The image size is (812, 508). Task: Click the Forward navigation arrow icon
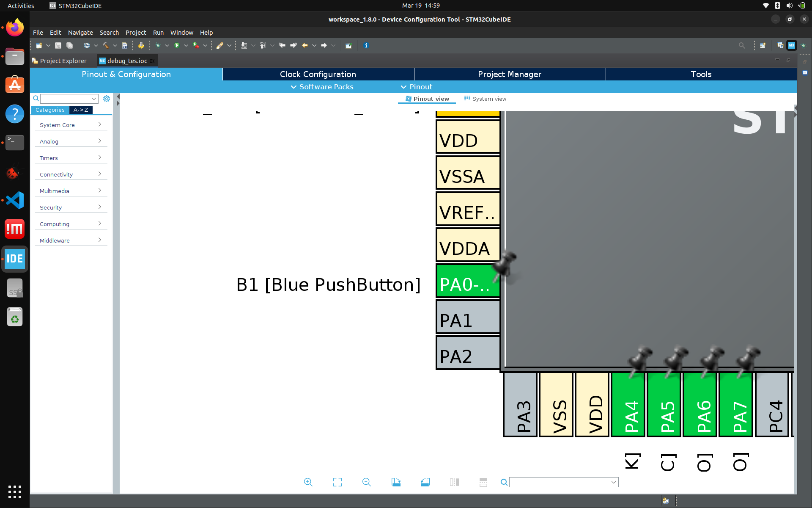pos(324,45)
